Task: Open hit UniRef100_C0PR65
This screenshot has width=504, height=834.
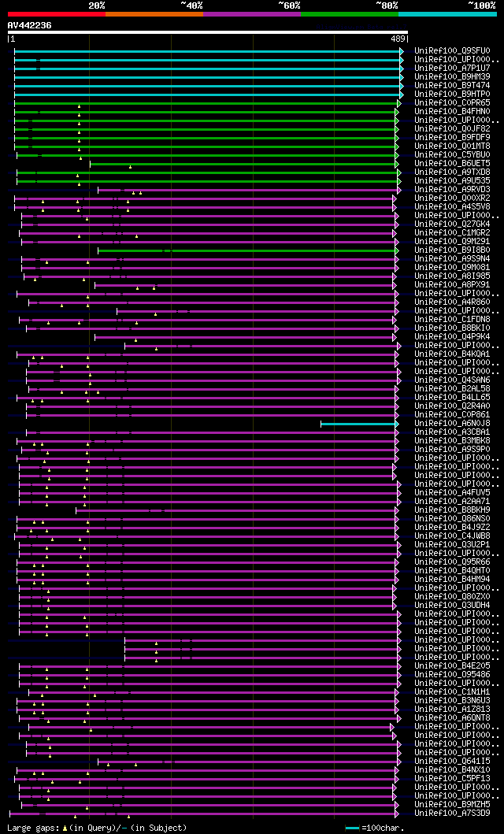Action: point(453,102)
